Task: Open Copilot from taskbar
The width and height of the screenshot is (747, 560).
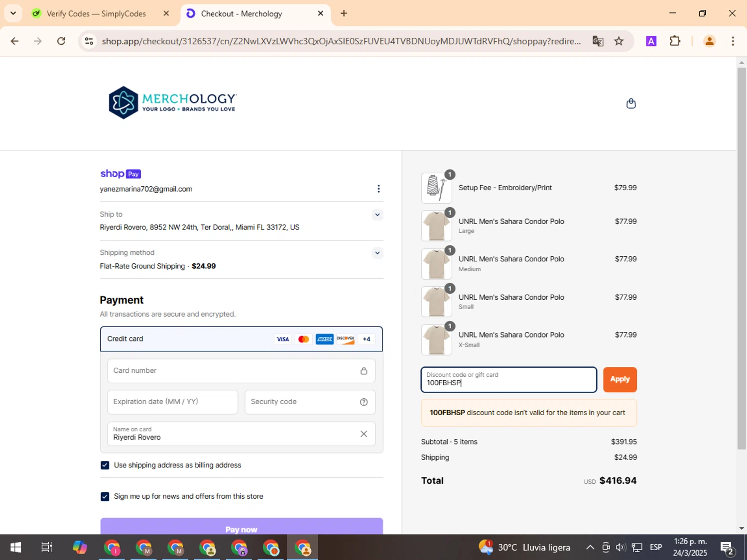Action: tap(80, 548)
